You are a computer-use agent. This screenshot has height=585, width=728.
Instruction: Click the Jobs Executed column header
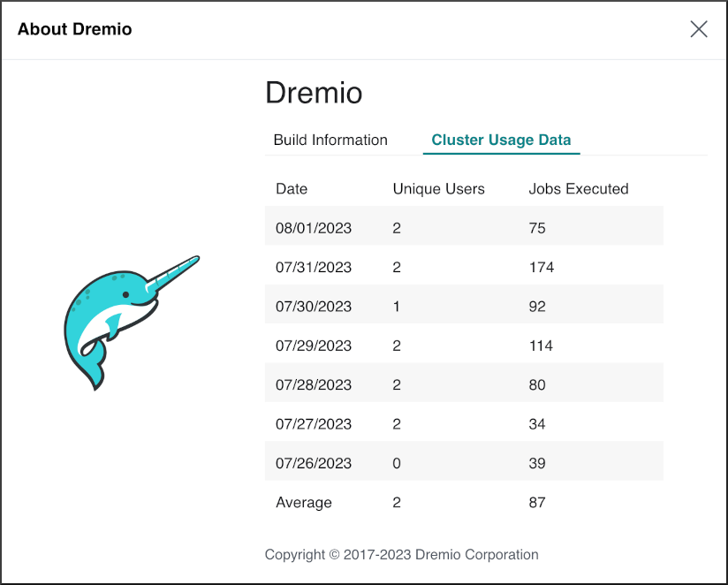click(578, 188)
